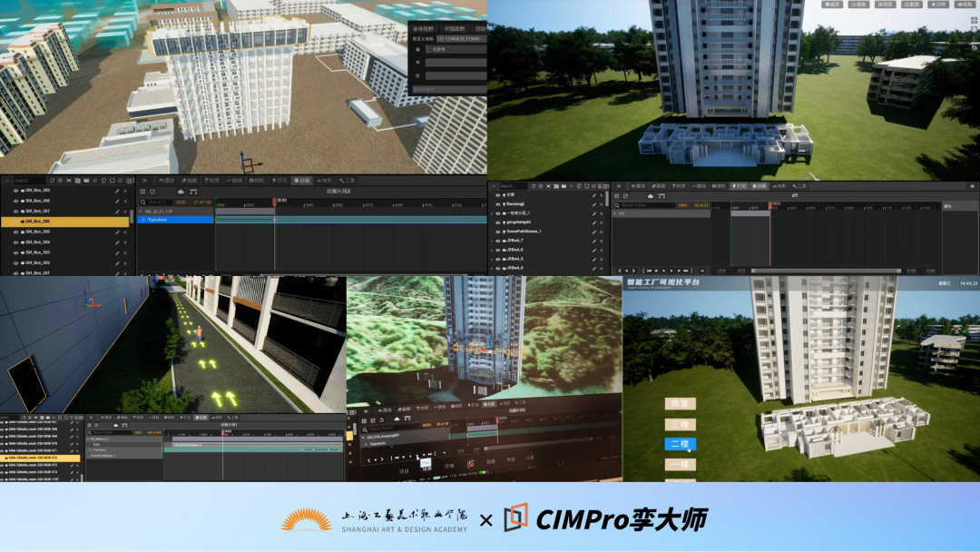The height and width of the screenshot is (552, 980).
Task: Toggle the visibility eye for SM_Box_384
Action: 15,241
